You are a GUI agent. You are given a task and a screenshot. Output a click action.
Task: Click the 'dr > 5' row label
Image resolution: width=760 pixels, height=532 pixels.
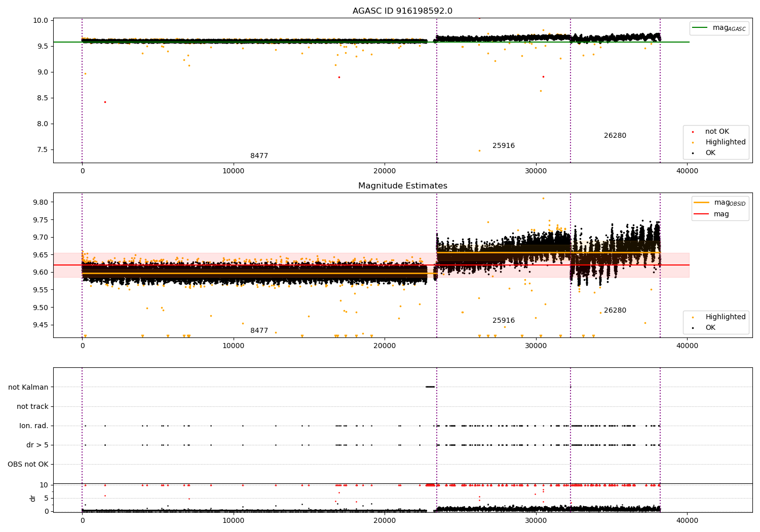point(37,445)
